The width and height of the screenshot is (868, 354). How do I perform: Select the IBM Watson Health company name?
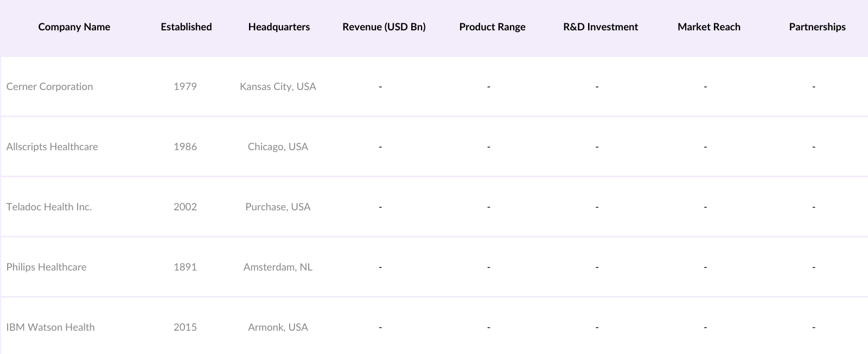[x=50, y=327]
